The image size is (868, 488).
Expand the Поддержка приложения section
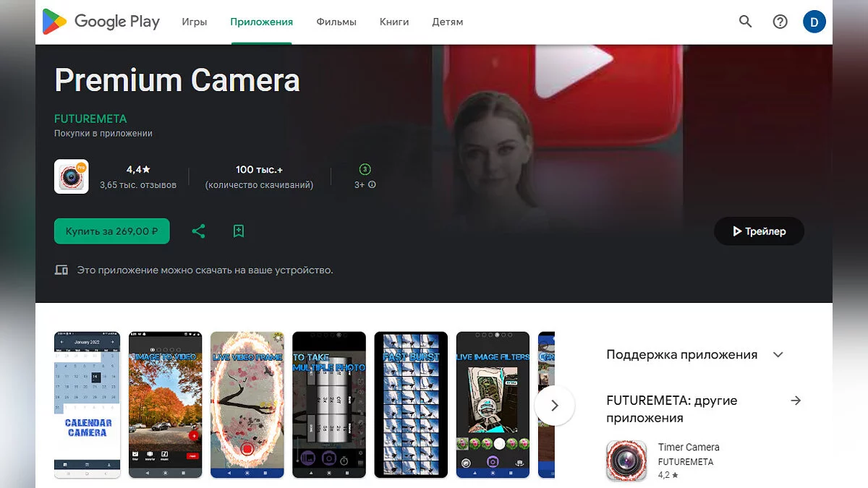(778, 354)
